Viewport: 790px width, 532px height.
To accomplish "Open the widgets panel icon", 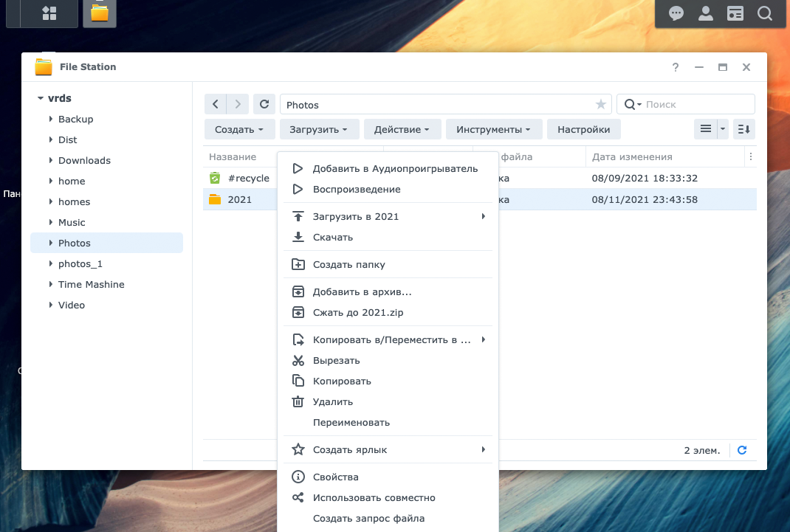I will (735, 13).
